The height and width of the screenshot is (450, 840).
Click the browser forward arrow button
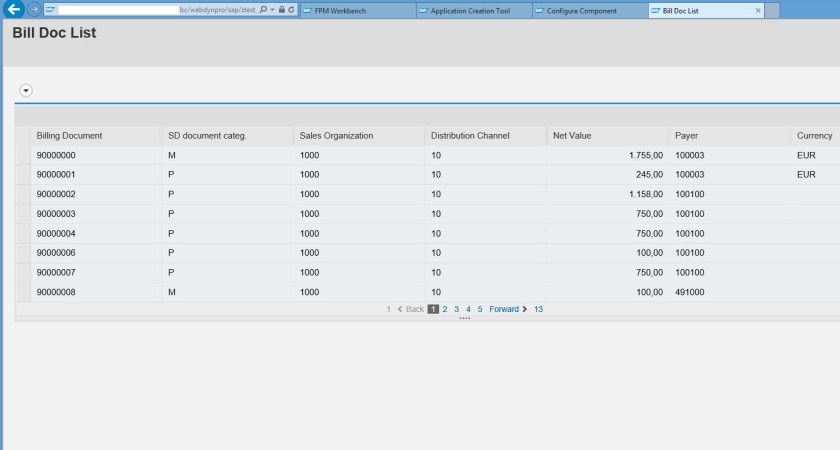tap(35, 10)
